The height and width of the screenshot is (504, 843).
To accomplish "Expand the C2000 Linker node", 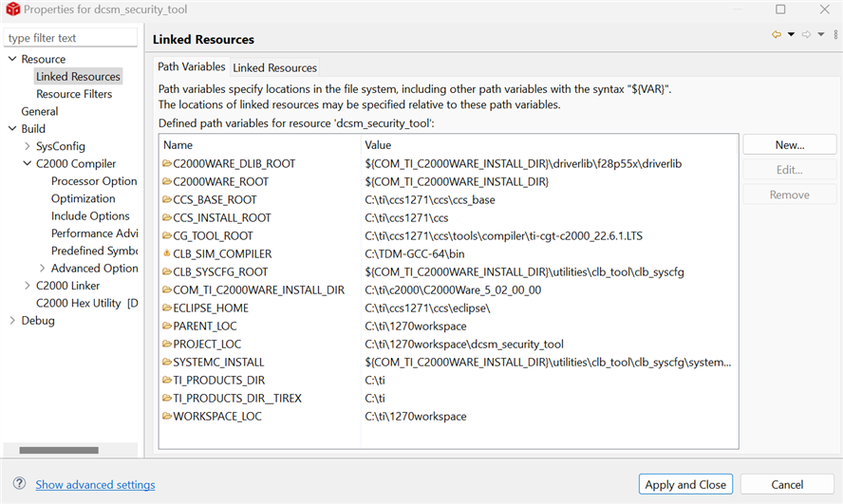I will pyautogui.click(x=28, y=286).
